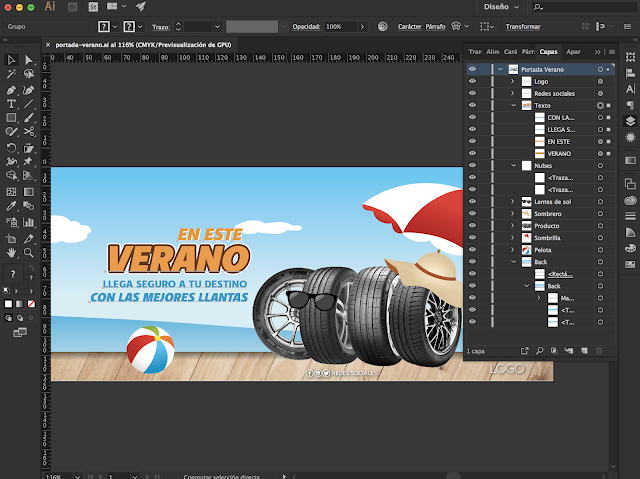
Task: Hide the Pelota layer
Action: tap(472, 249)
